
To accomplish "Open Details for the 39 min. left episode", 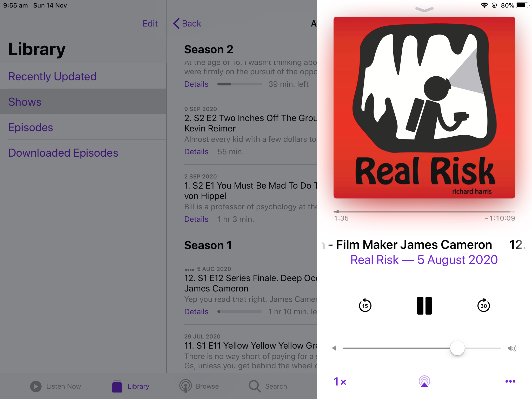I will click(196, 84).
